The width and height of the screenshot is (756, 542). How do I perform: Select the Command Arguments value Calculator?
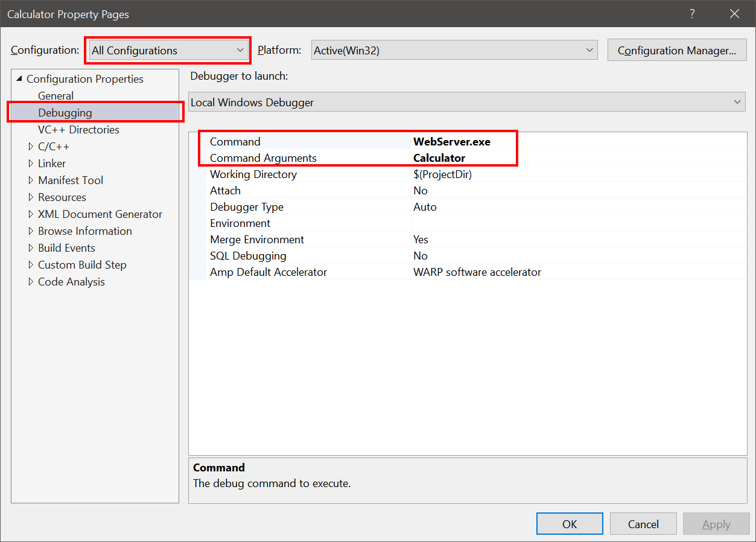439,158
